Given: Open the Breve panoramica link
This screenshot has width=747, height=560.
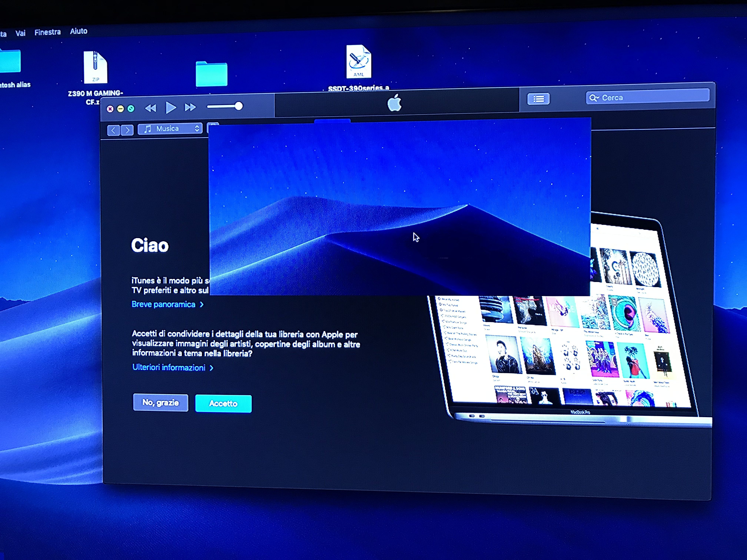Looking at the screenshot, I should (167, 304).
